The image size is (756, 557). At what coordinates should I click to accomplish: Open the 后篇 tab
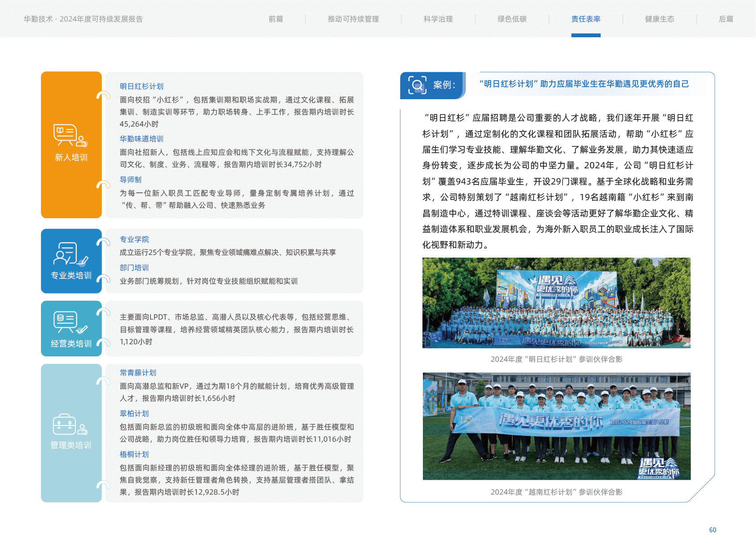726,19
